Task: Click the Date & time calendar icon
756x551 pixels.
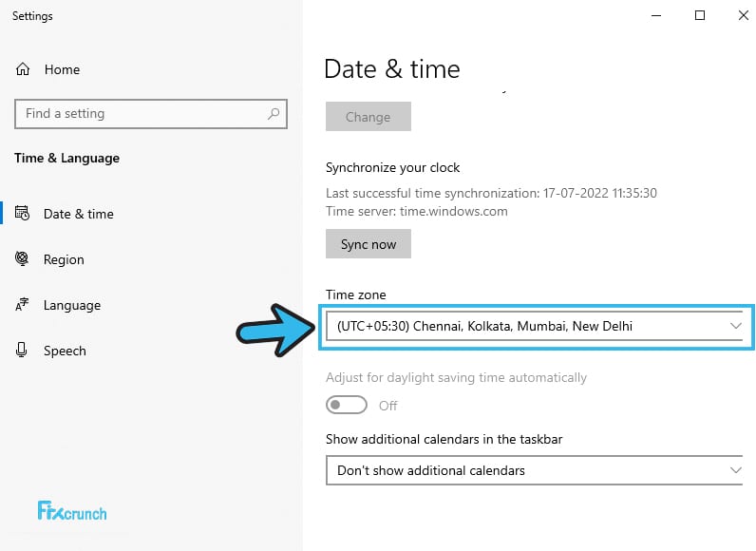Action: tap(22, 213)
